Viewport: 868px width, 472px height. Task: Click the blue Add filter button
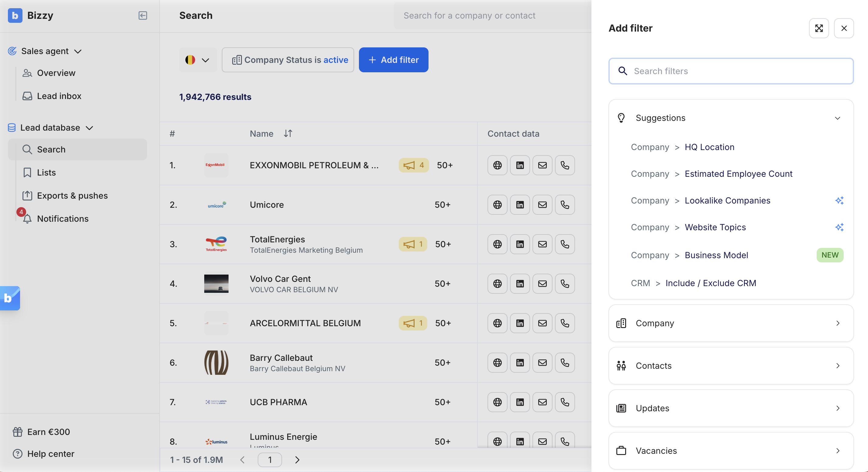(393, 60)
